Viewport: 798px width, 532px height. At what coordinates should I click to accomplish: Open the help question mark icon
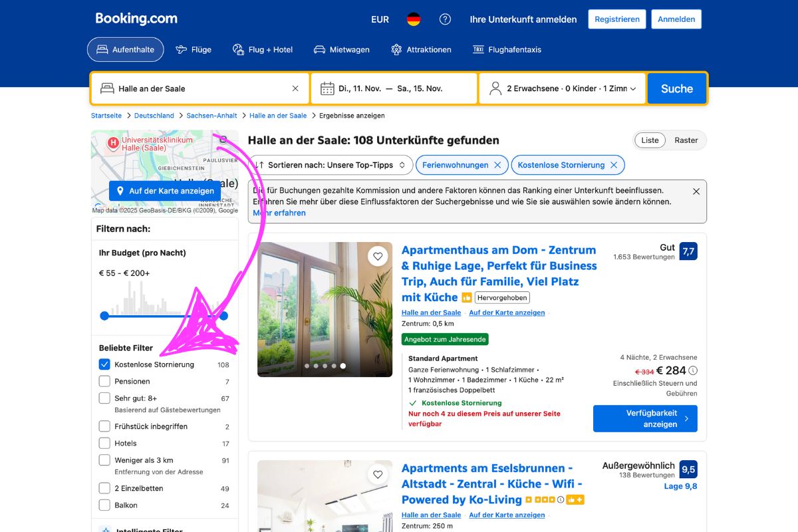tap(445, 19)
